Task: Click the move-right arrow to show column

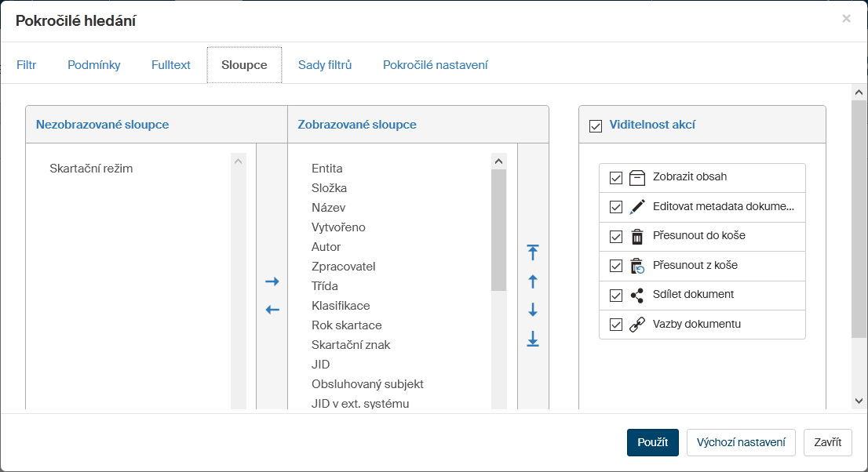Action: [x=272, y=281]
